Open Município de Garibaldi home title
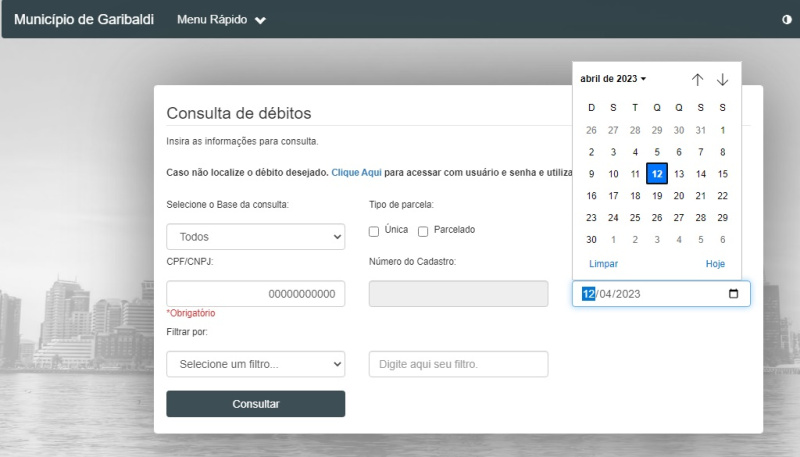This screenshot has height=457, width=800. pyautogui.click(x=84, y=19)
